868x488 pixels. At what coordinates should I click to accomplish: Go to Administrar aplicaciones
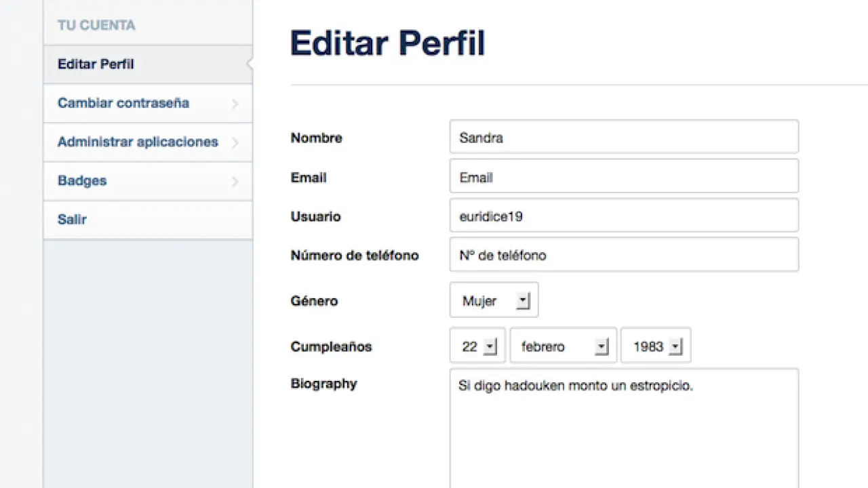click(x=138, y=142)
